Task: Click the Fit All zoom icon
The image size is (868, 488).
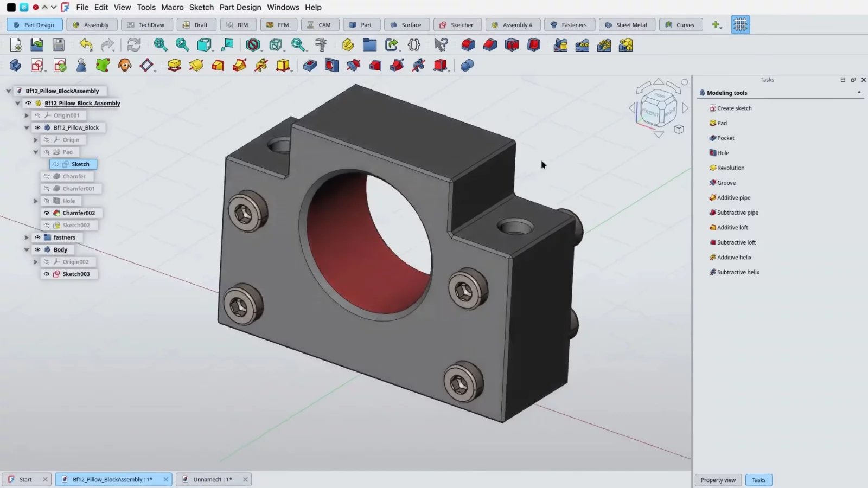Action: point(160,45)
